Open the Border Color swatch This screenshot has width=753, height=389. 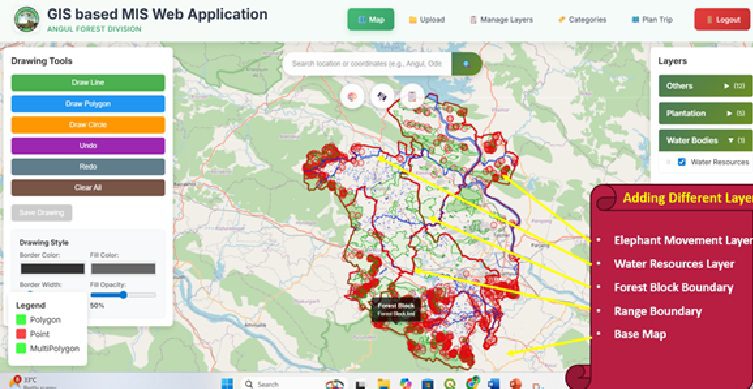pyautogui.click(x=53, y=268)
